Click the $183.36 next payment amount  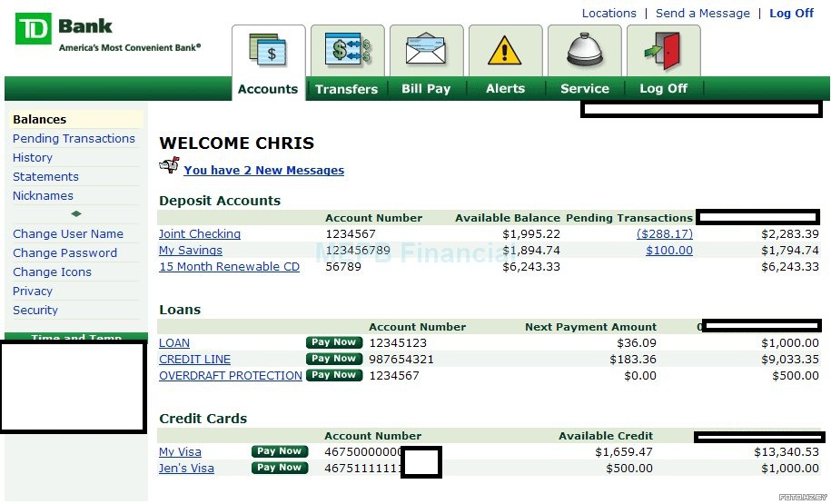point(633,360)
